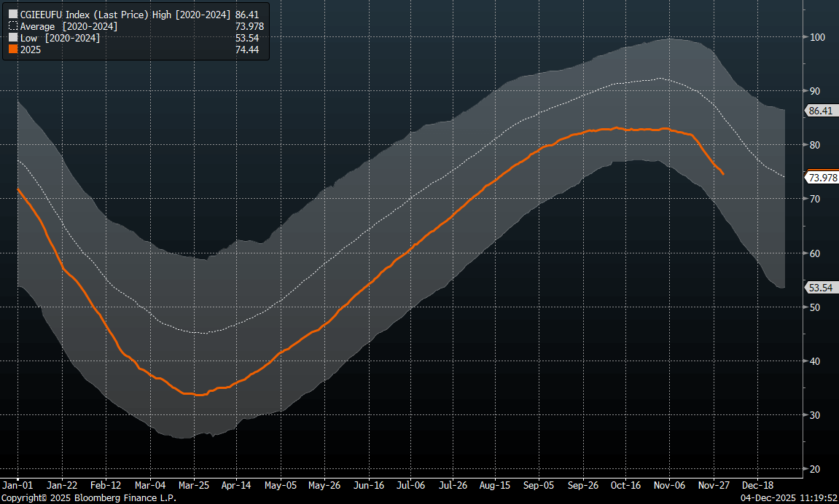Image resolution: width=839 pixels, height=504 pixels.
Task: Click the 20 tick label on y-axis
Action: point(814,469)
